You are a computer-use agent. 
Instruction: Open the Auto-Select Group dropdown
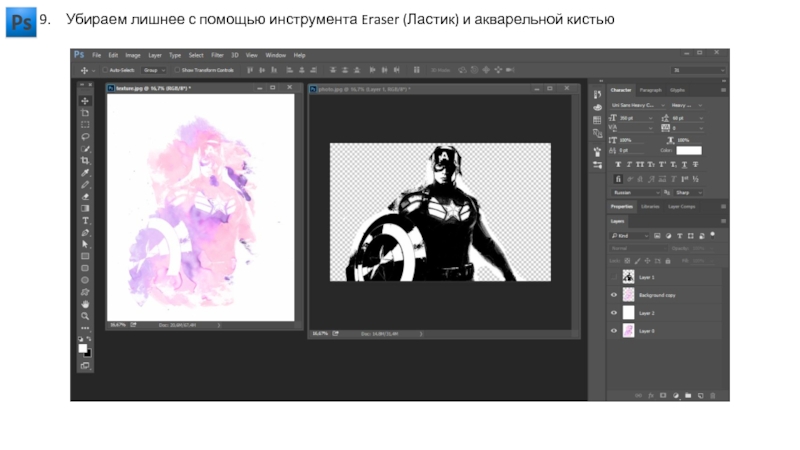(154, 70)
